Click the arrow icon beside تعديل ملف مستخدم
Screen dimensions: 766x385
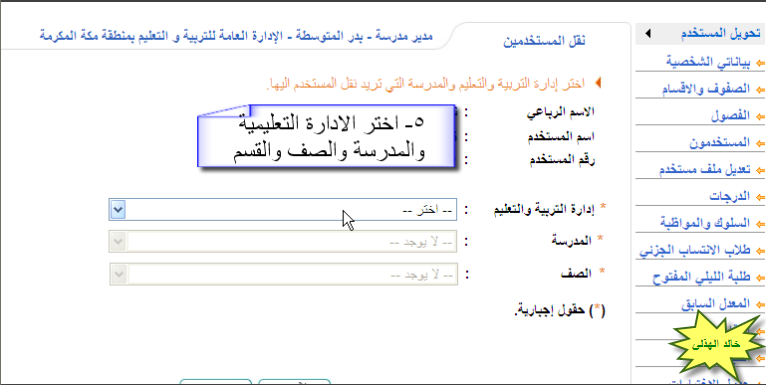(x=760, y=170)
